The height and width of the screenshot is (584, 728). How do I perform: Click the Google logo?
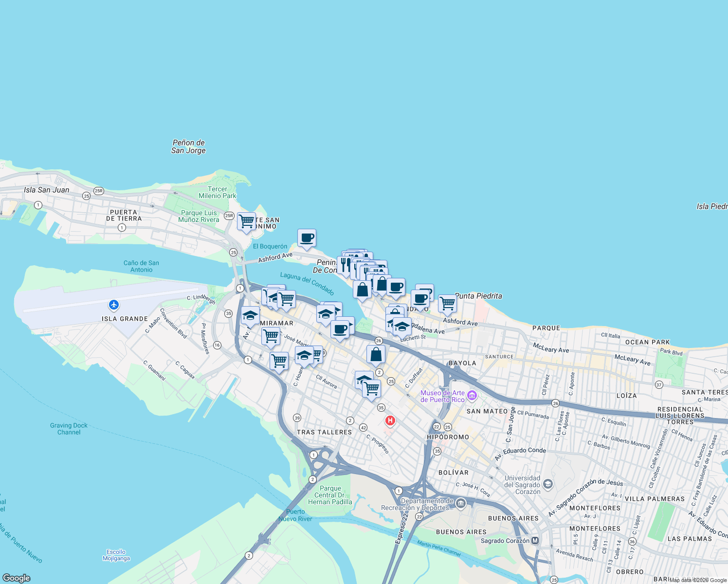[16, 578]
